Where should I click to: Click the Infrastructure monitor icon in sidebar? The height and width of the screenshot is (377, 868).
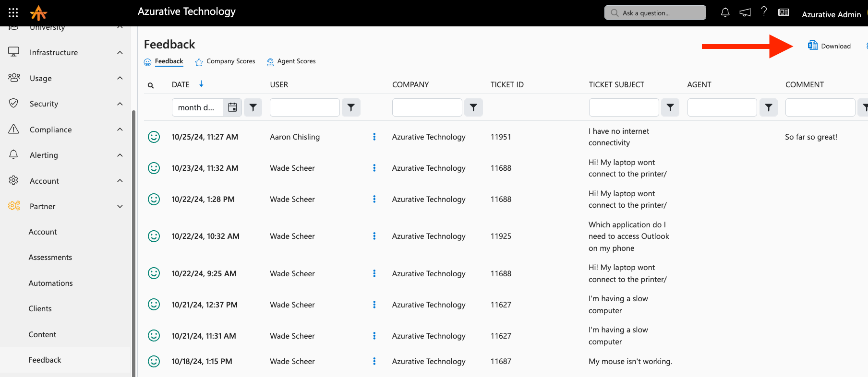(x=14, y=52)
